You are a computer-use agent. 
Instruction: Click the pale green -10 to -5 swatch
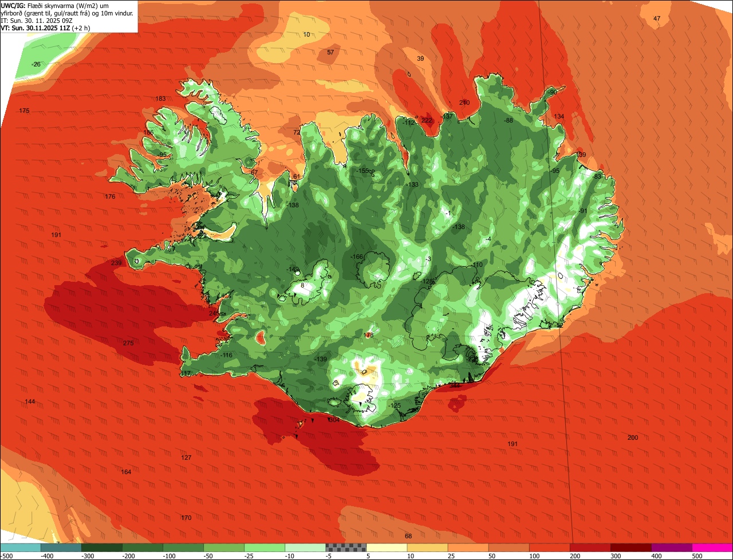click(x=305, y=547)
